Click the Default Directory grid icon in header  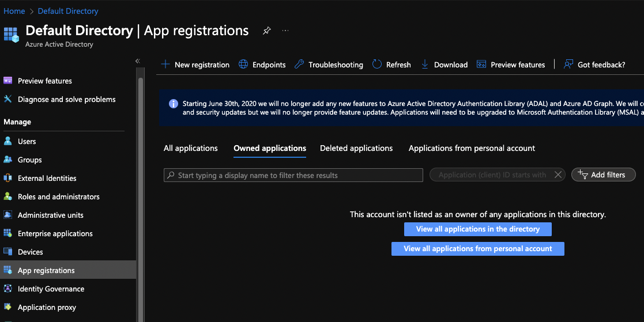click(11, 35)
